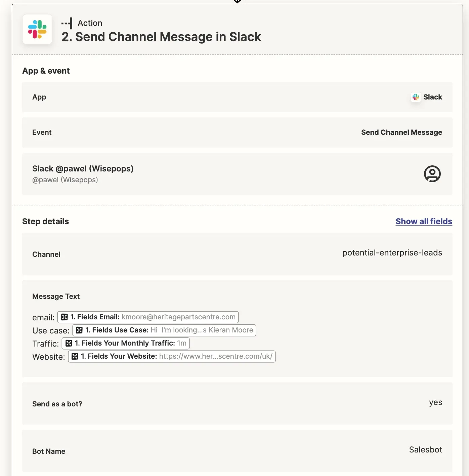Open the Slack account profile icon

(x=432, y=174)
